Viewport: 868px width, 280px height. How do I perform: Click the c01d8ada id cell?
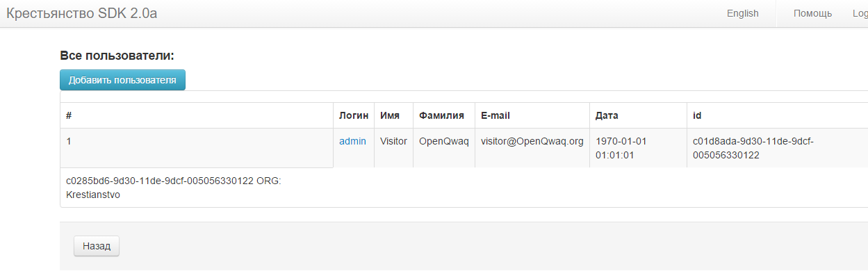point(777,148)
